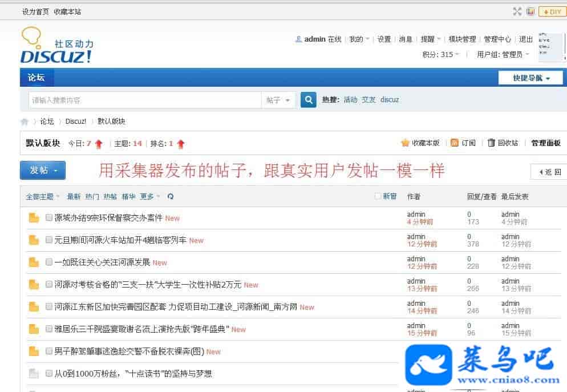This screenshot has width=567, height=392.
Task: Tick checkbox for 元旦期间河源火车站加开4趟临客列车
Action: coord(49,240)
